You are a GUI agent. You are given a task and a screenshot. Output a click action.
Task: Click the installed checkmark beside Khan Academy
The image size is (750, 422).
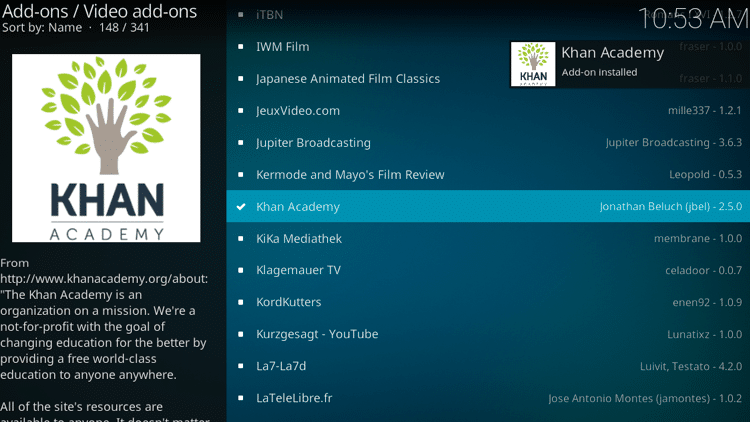[x=241, y=207]
